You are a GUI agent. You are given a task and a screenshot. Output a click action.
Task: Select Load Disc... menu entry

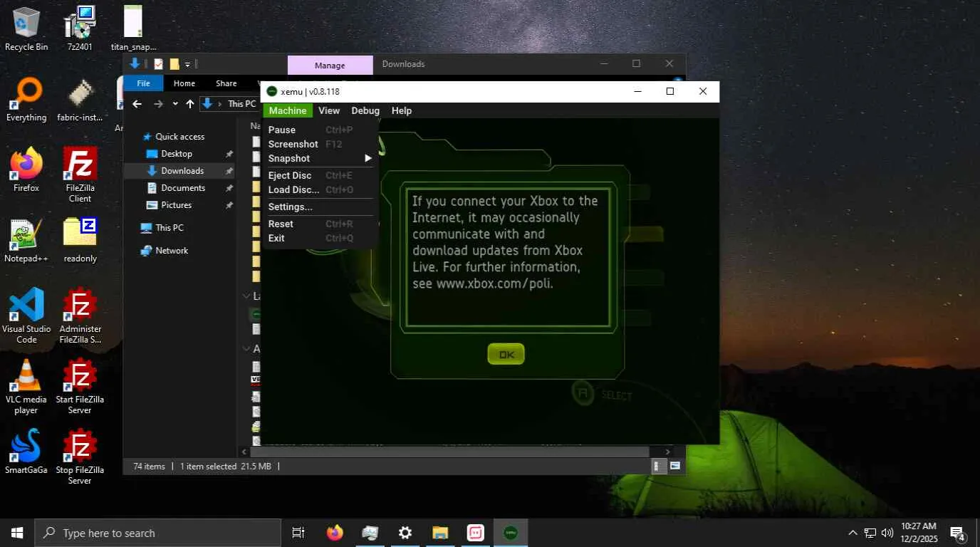tap(319, 189)
